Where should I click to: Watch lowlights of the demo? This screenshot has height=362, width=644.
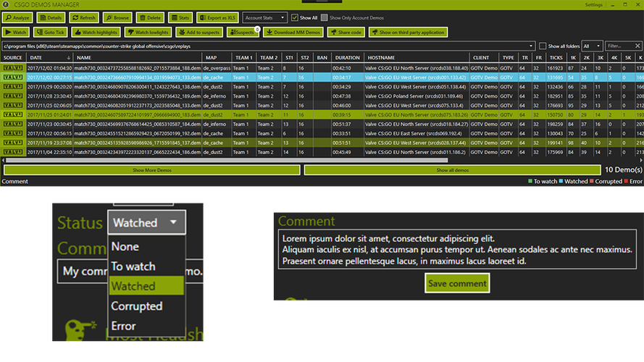[148, 32]
